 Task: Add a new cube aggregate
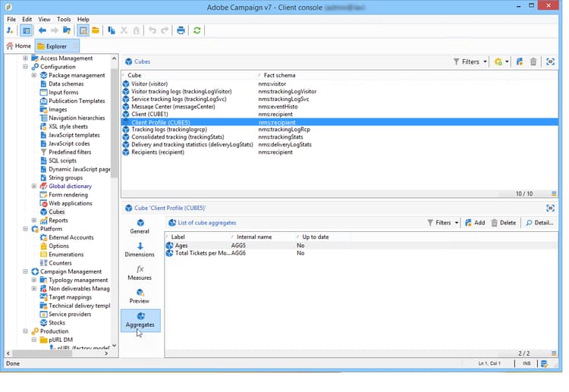[x=475, y=223]
